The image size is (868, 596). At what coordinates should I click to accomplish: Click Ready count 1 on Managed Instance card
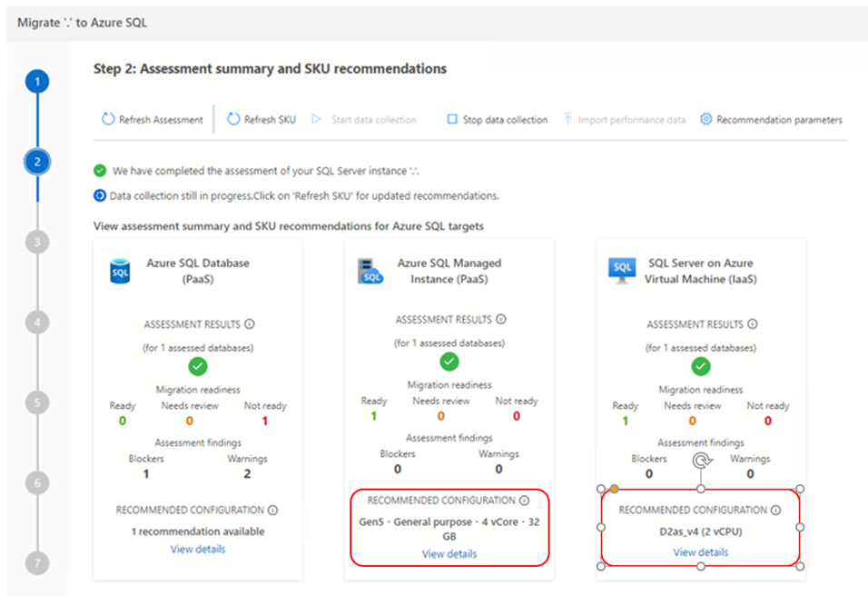tap(374, 416)
